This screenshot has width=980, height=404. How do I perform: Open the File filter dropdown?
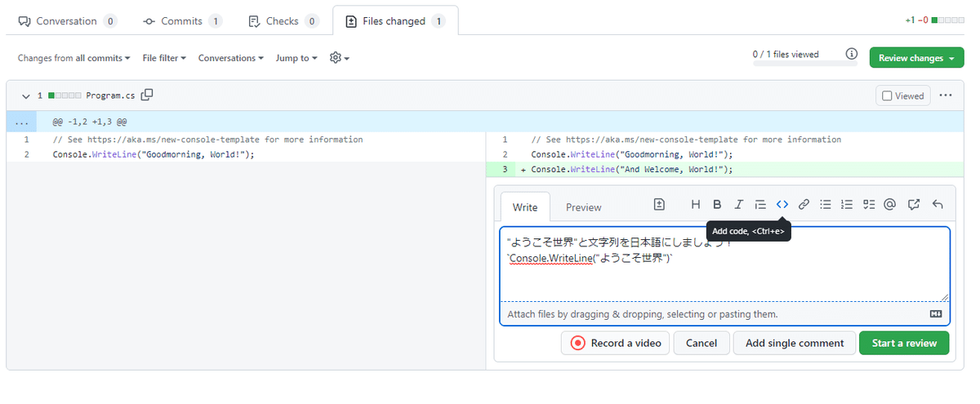coord(164,58)
